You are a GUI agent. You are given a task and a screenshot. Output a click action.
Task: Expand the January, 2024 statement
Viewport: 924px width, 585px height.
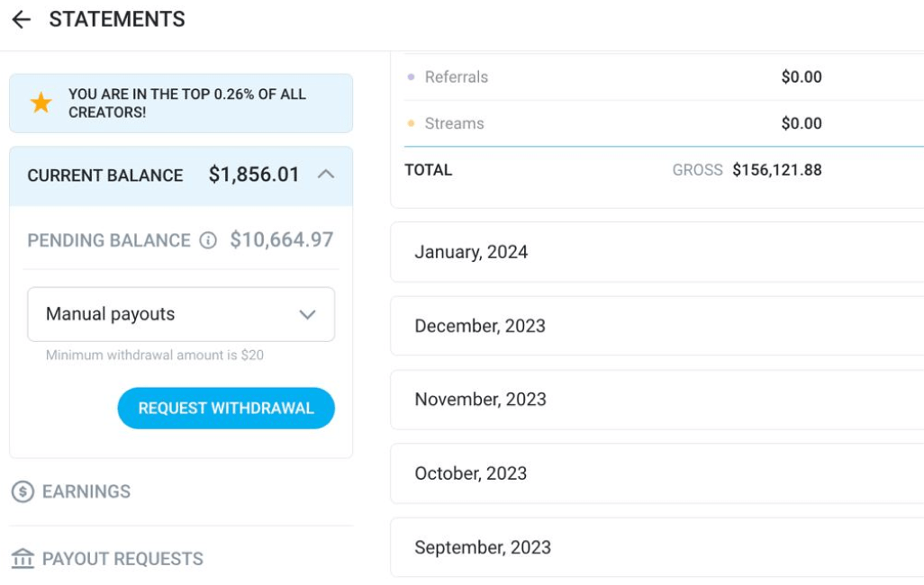pyautogui.click(x=657, y=252)
